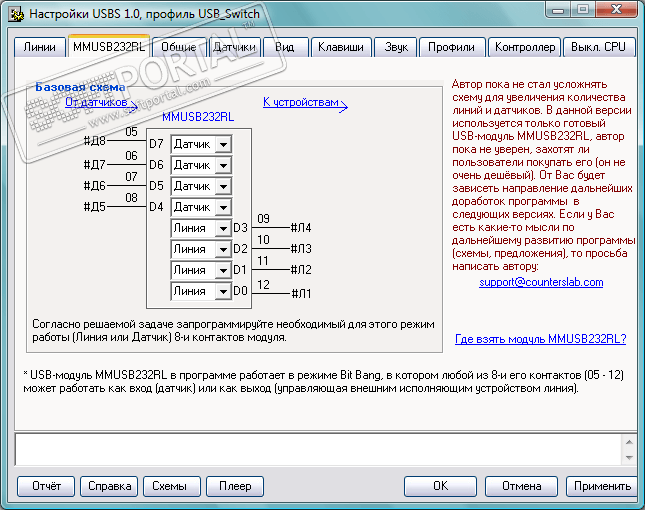Open the Общие tab

[x=179, y=47]
